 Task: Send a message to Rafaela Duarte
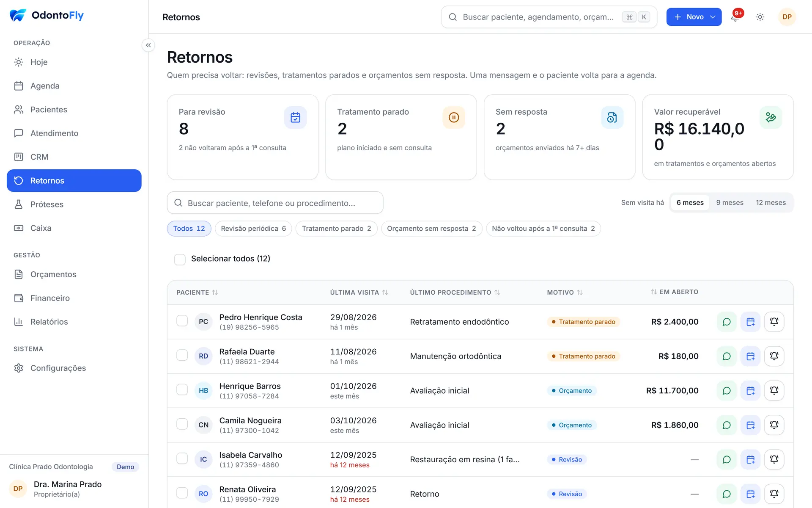point(727,356)
